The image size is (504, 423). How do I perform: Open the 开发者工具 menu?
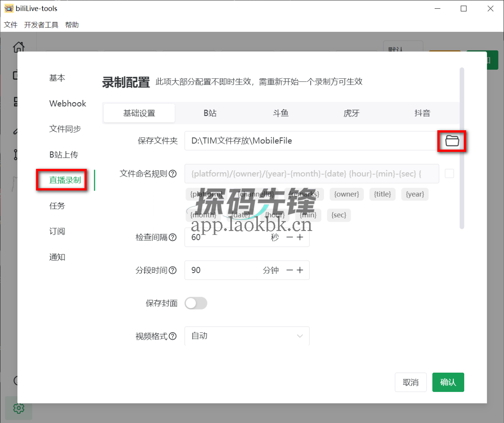pyautogui.click(x=41, y=25)
